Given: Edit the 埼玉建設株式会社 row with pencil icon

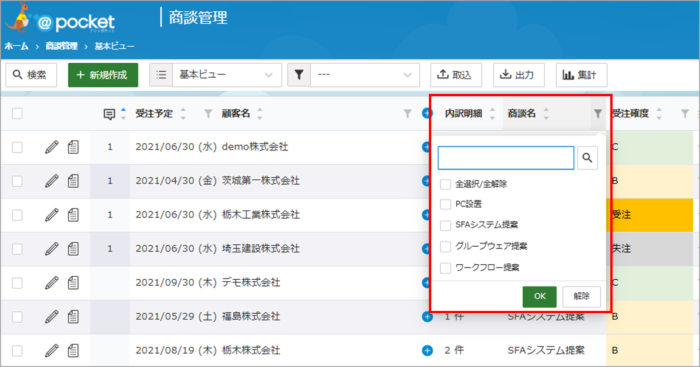Looking at the screenshot, I should (52, 249).
